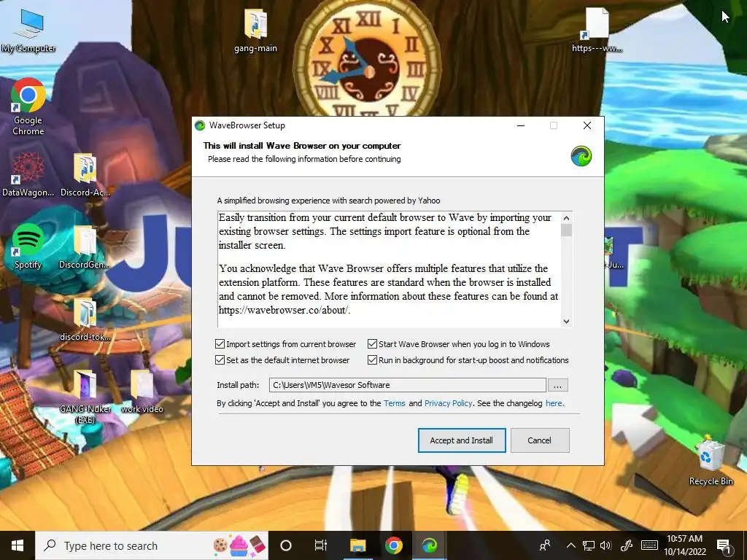Click the https://wavebrowser.co/about/ text
Image resolution: width=747 pixels, height=560 pixels.
click(x=285, y=310)
